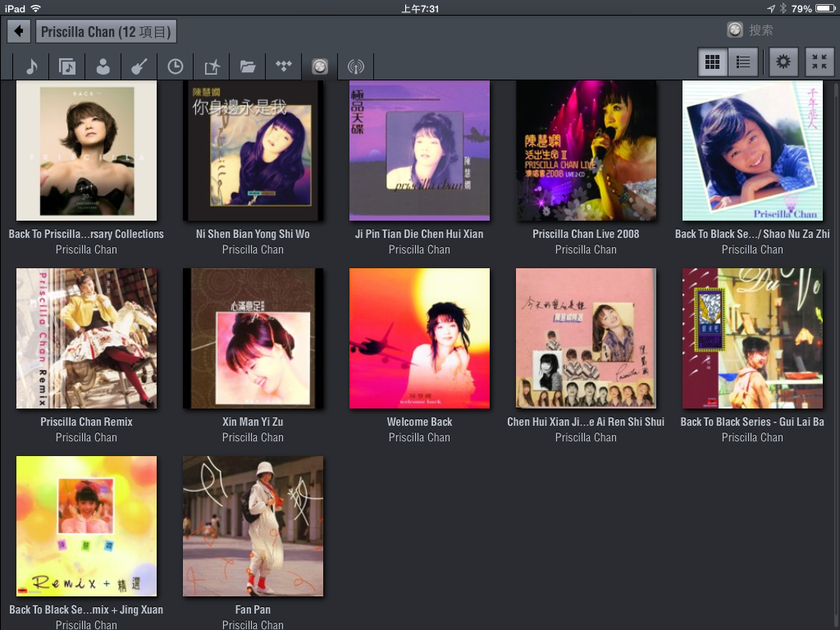Open the Songs tab with music note icon
Image resolution: width=840 pixels, height=630 pixels.
pos(31,66)
